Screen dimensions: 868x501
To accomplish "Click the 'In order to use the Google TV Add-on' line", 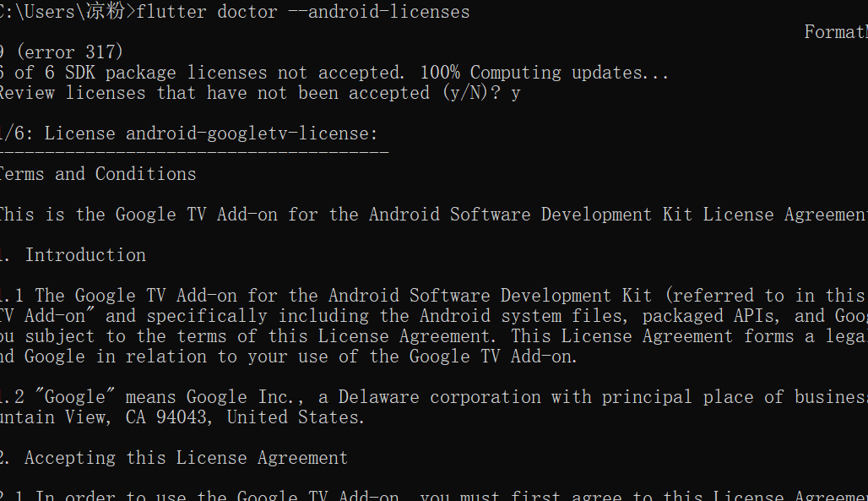I will [434, 495].
